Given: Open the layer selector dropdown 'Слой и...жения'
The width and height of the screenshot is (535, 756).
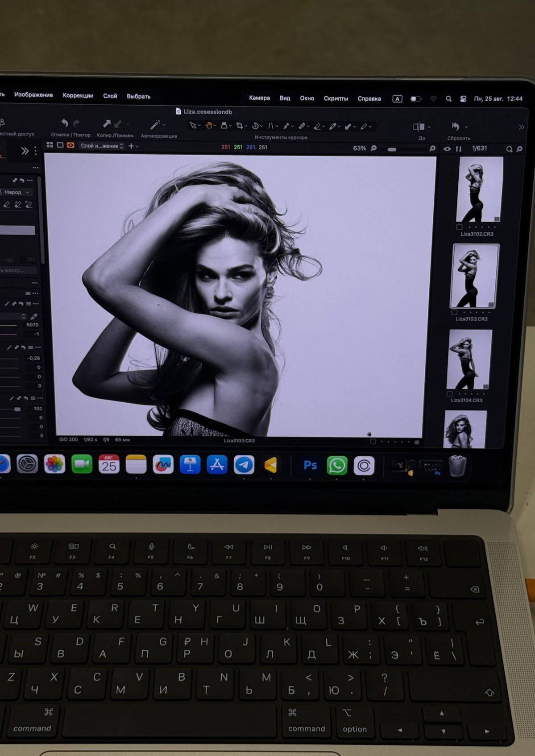Looking at the screenshot, I should (102, 146).
